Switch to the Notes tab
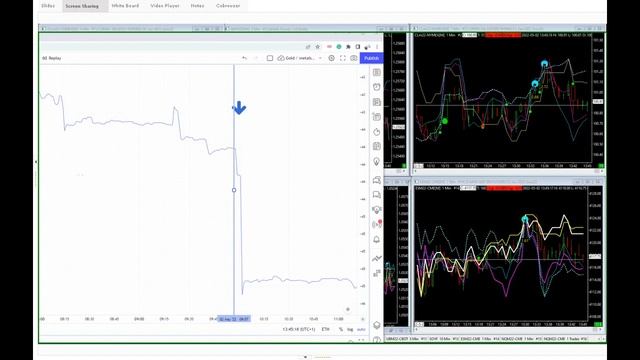The width and height of the screenshot is (640, 360). pyautogui.click(x=197, y=6)
